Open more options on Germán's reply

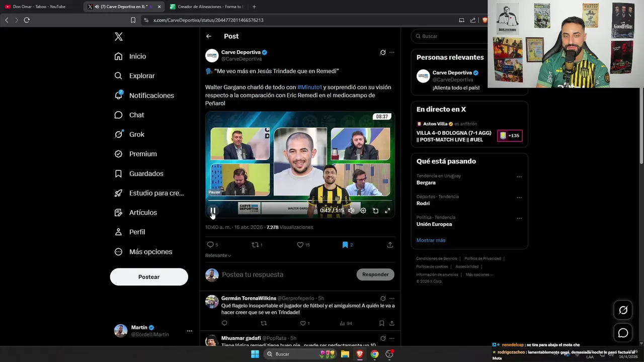pyautogui.click(x=392, y=298)
